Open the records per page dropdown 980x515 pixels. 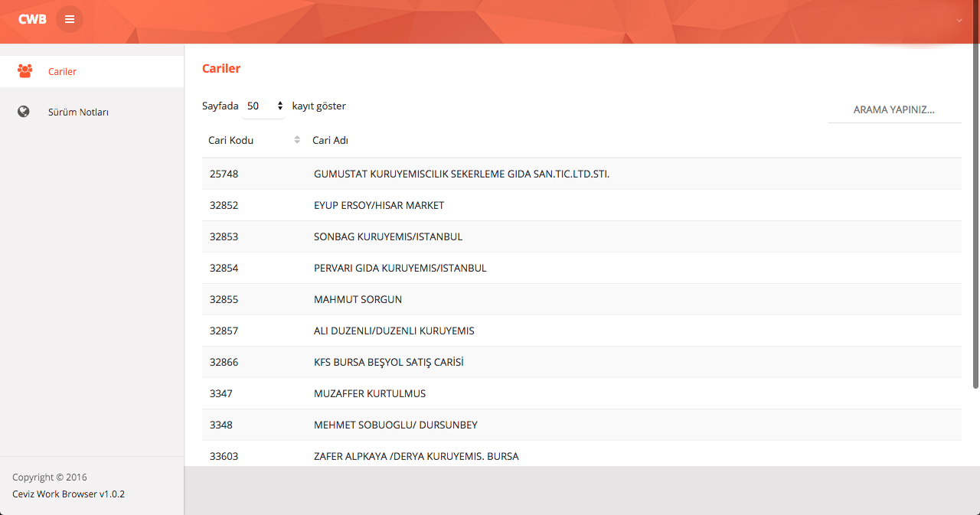pyautogui.click(x=264, y=106)
